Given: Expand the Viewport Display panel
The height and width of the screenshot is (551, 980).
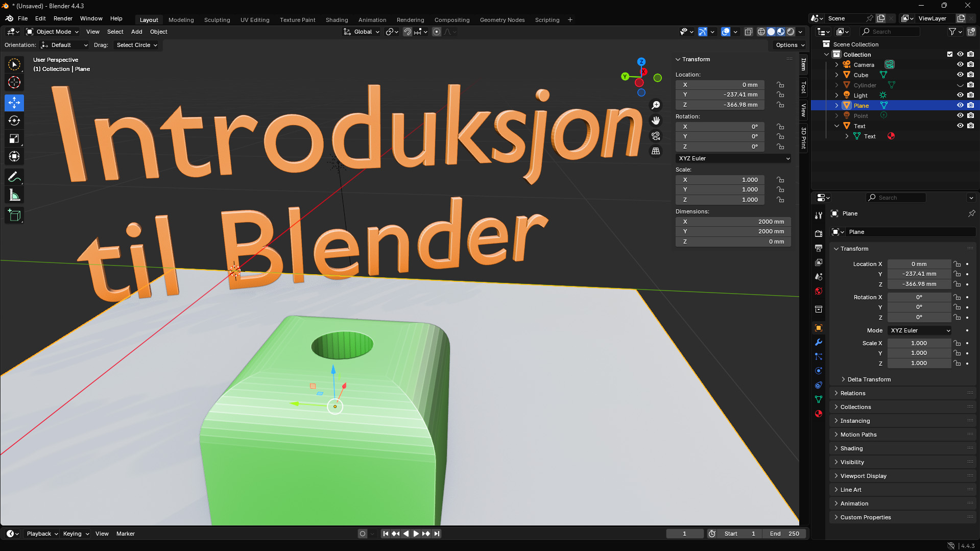Looking at the screenshot, I should (x=863, y=476).
